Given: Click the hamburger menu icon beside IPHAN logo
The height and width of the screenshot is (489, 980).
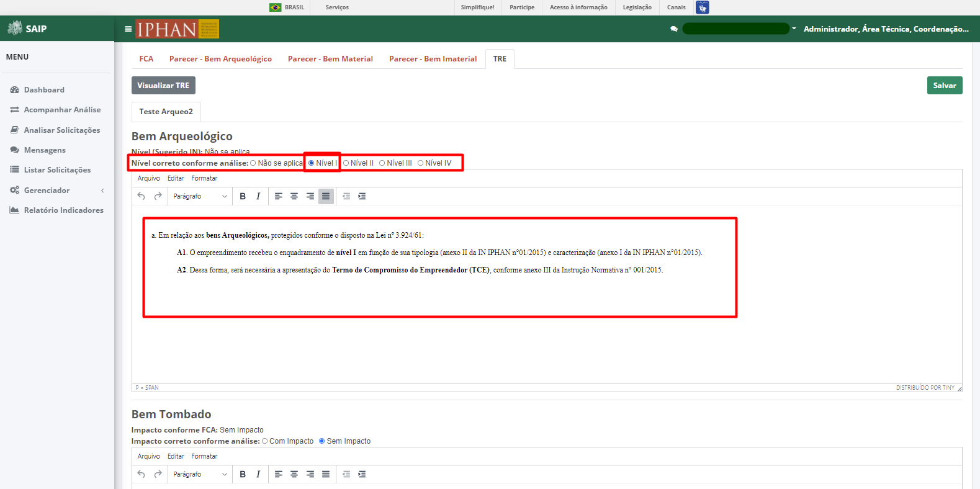Looking at the screenshot, I should (128, 29).
